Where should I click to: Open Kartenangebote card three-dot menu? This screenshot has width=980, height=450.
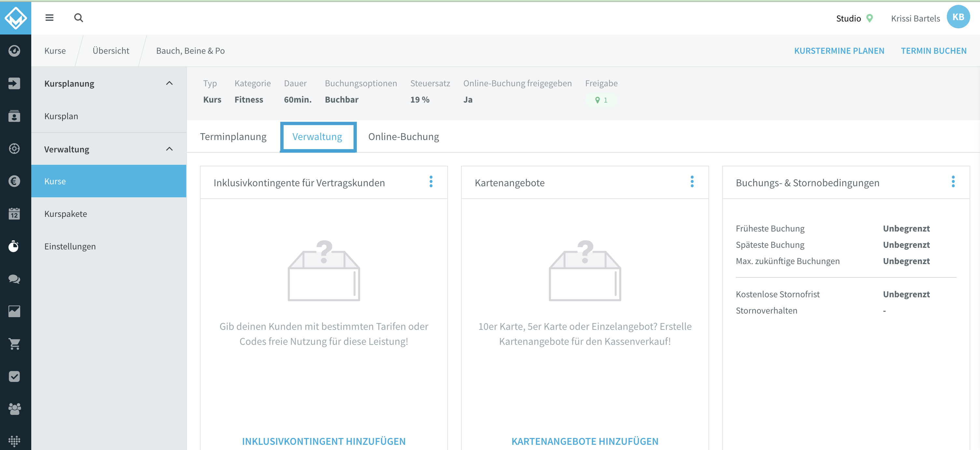(692, 182)
